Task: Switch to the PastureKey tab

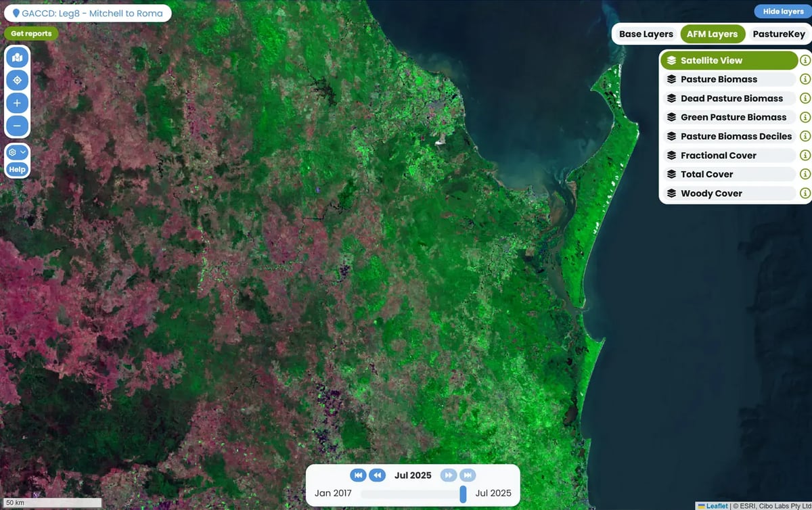Action: click(778, 34)
